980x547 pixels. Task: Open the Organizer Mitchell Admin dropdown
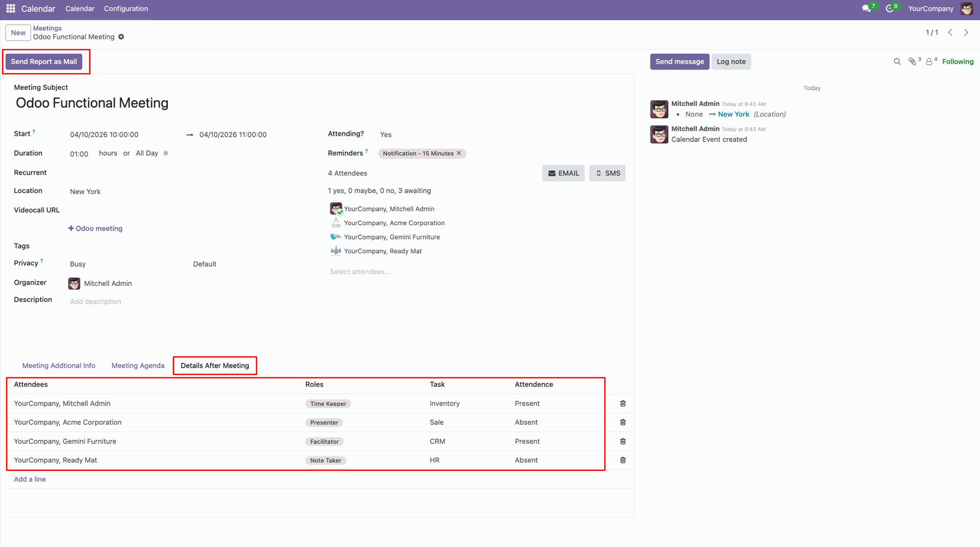tap(107, 283)
